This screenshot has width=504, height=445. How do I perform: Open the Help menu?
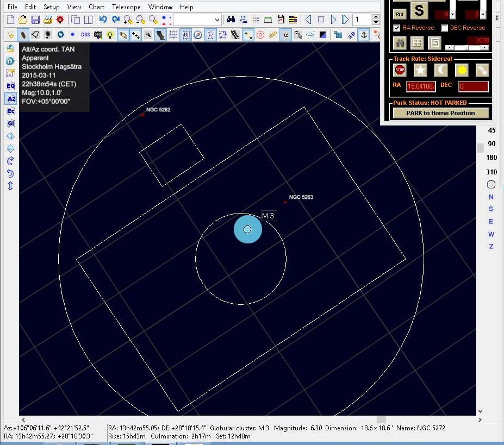coord(186,7)
